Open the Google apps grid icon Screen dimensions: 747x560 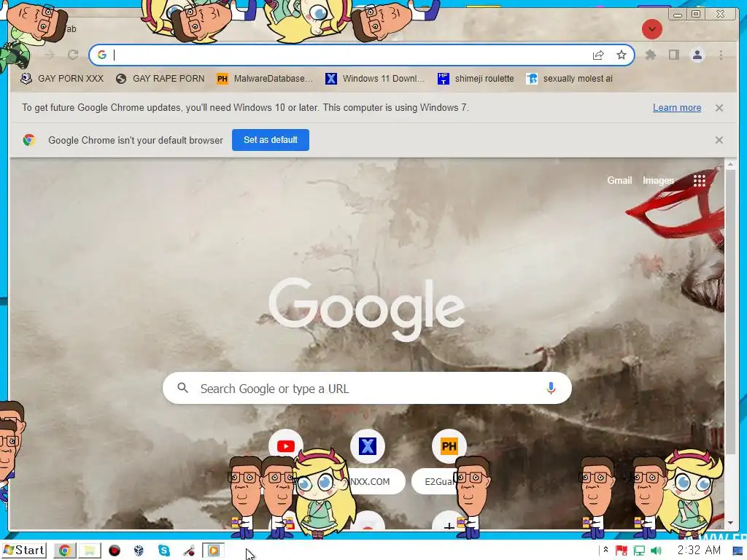click(x=700, y=181)
